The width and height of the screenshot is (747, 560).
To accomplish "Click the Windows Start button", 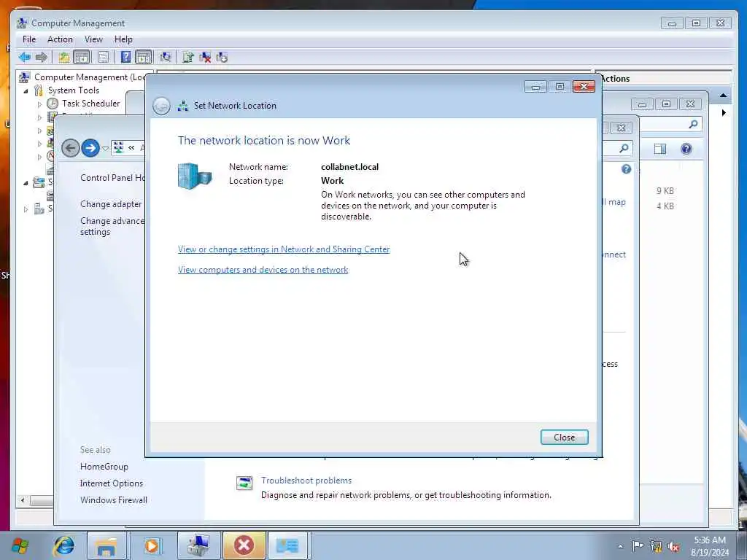I will [20, 545].
